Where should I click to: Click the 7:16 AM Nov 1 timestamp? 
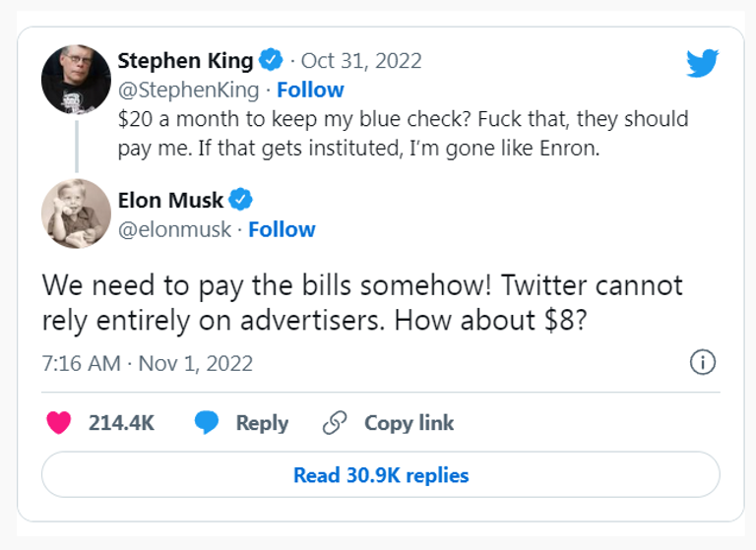(148, 363)
